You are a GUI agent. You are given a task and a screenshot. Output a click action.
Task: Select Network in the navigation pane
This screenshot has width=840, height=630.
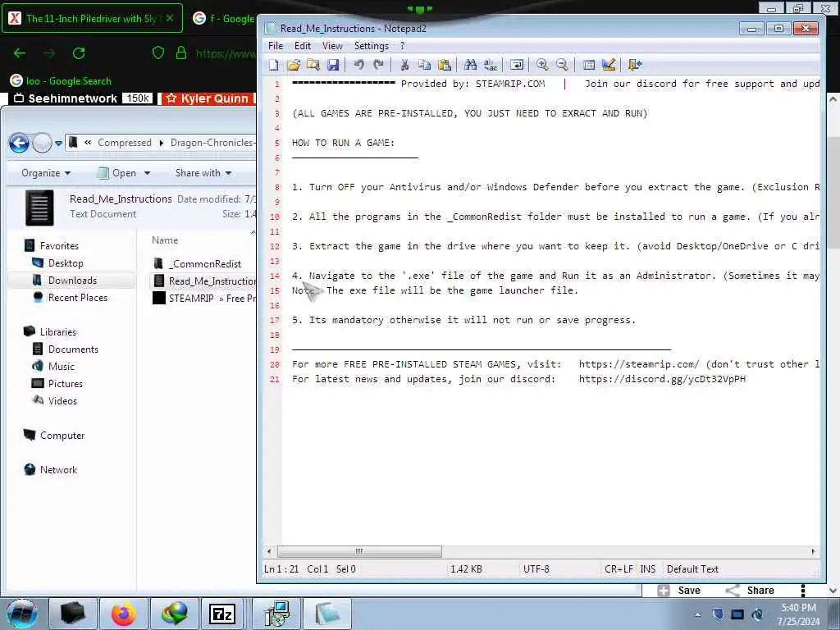click(x=58, y=469)
